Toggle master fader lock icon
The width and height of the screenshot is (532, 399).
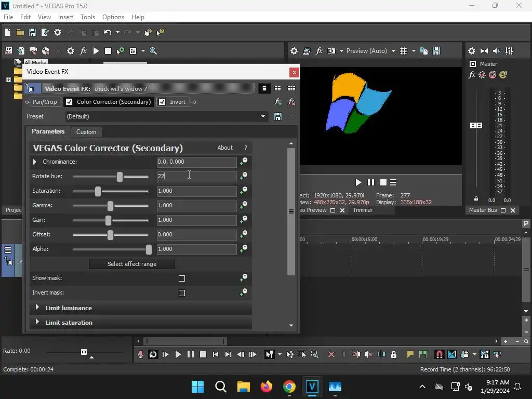[476, 199]
